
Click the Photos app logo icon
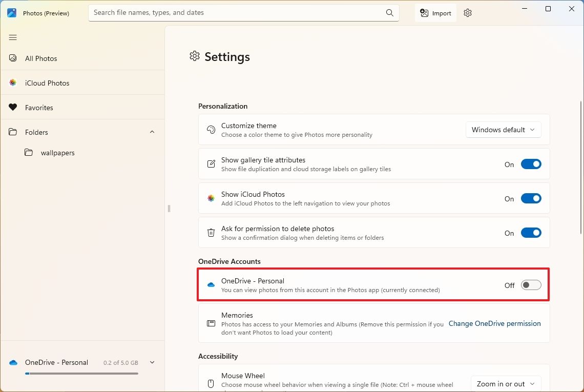click(12, 13)
